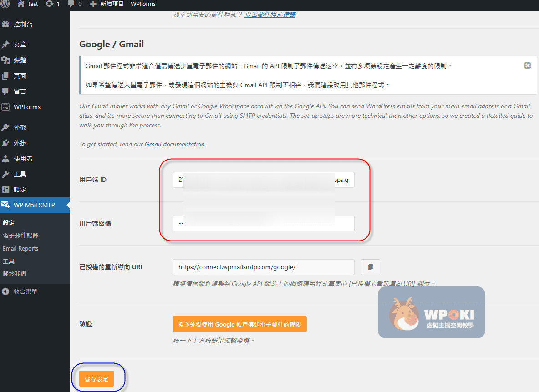The width and height of the screenshot is (539, 392).
Task: Click 授予外掛使用 Google 帳戶傳送電子郵件的權限 button
Action: pyautogui.click(x=239, y=324)
